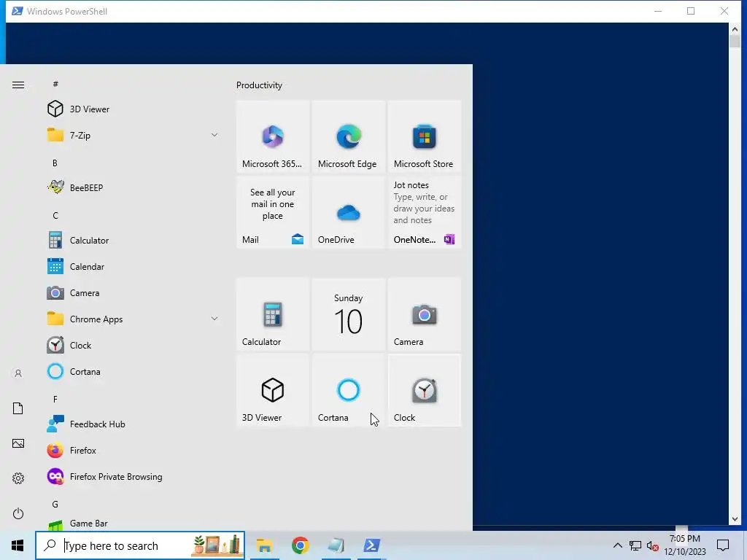Click the Microsoft 365 tile
Viewport: 747px width, 560px height.
273,136
